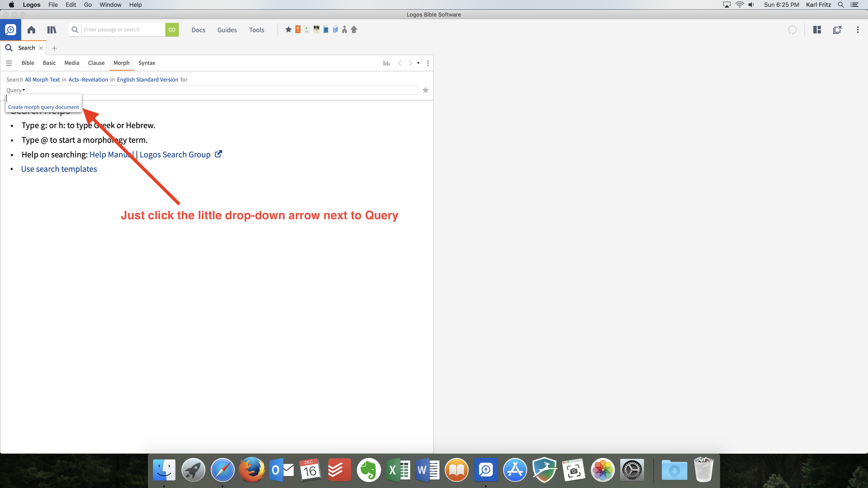Open the search panel three-dot menu
The height and width of the screenshot is (488, 868).
pyautogui.click(x=428, y=63)
